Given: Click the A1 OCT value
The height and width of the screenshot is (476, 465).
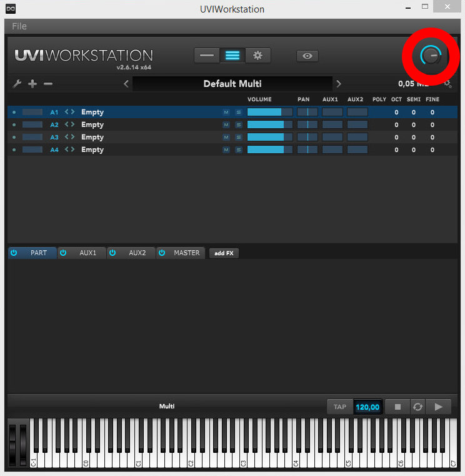Looking at the screenshot, I should (396, 113).
